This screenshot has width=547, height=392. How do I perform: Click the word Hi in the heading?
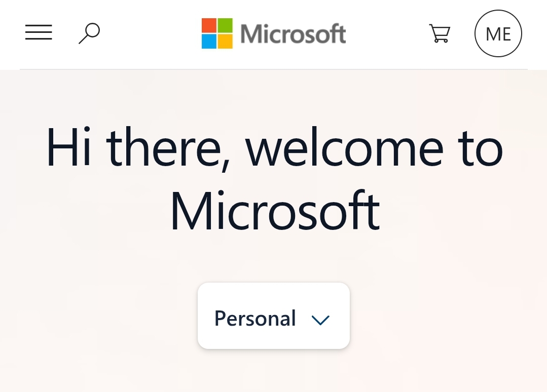pyautogui.click(x=69, y=147)
